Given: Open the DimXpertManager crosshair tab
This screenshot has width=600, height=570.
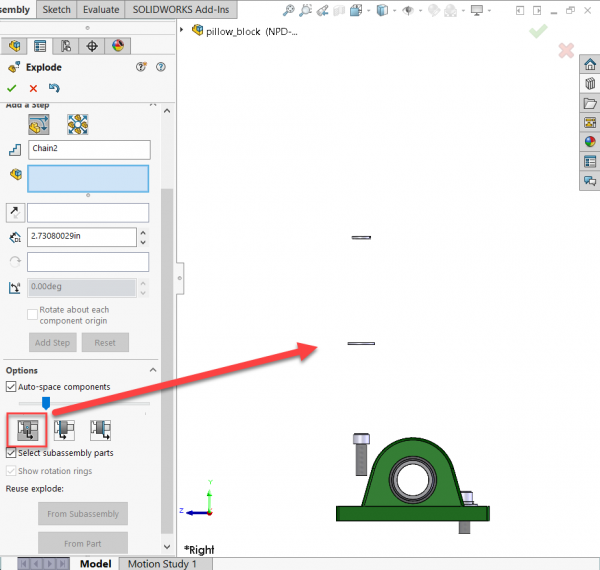Looking at the screenshot, I should pyautogui.click(x=92, y=46).
